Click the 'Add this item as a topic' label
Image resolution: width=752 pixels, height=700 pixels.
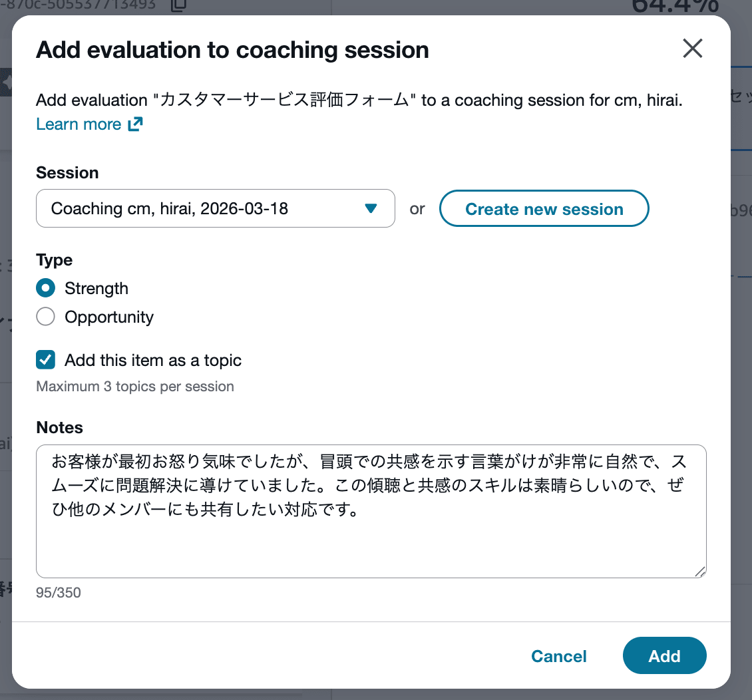point(153,360)
